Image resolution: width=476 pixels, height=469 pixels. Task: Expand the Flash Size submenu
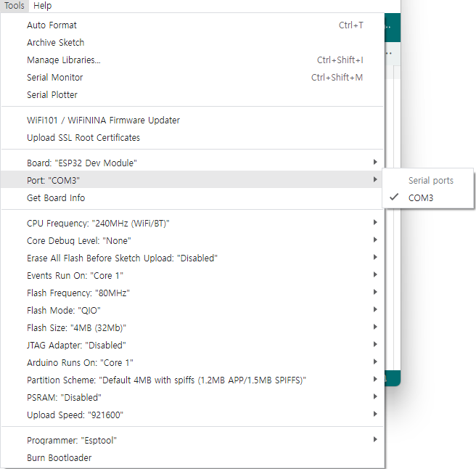(x=192, y=327)
